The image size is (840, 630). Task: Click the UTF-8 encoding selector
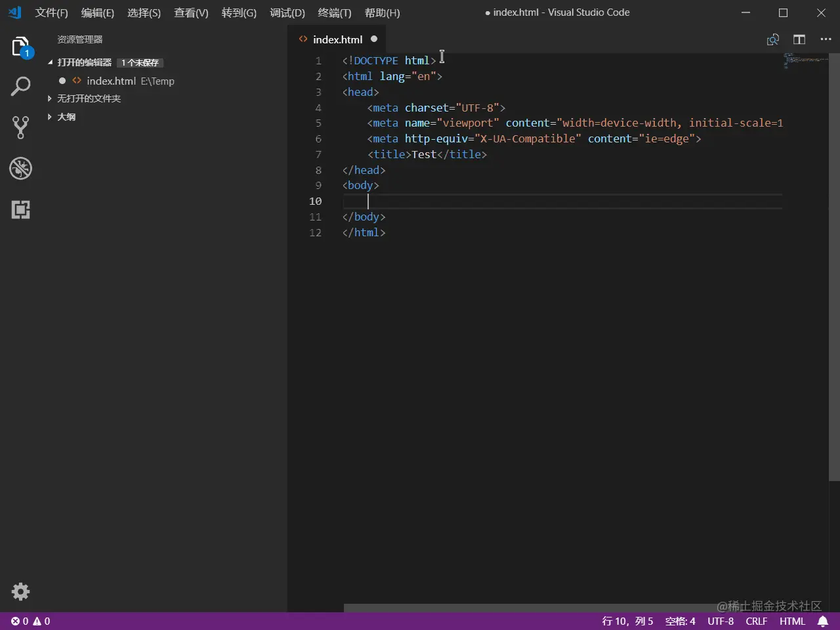[721, 621]
